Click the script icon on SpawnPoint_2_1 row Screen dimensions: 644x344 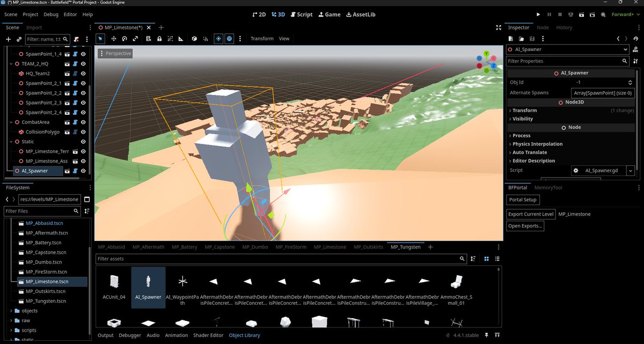pyautogui.click(x=76, y=83)
